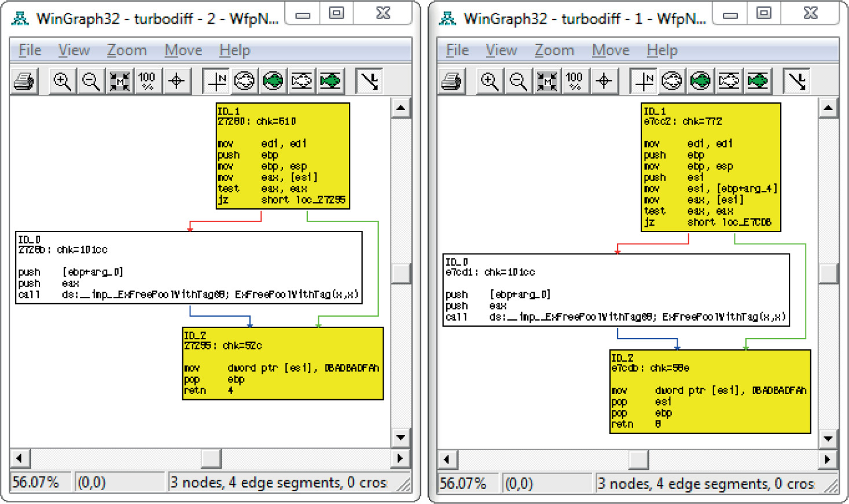Click the first green globe icon in the right window
The width and height of the screenshot is (849, 504).
tap(700, 82)
